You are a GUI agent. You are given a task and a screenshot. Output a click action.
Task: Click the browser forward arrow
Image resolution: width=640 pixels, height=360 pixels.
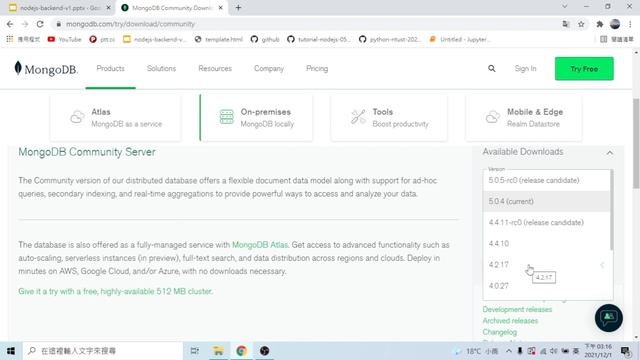tap(25, 24)
